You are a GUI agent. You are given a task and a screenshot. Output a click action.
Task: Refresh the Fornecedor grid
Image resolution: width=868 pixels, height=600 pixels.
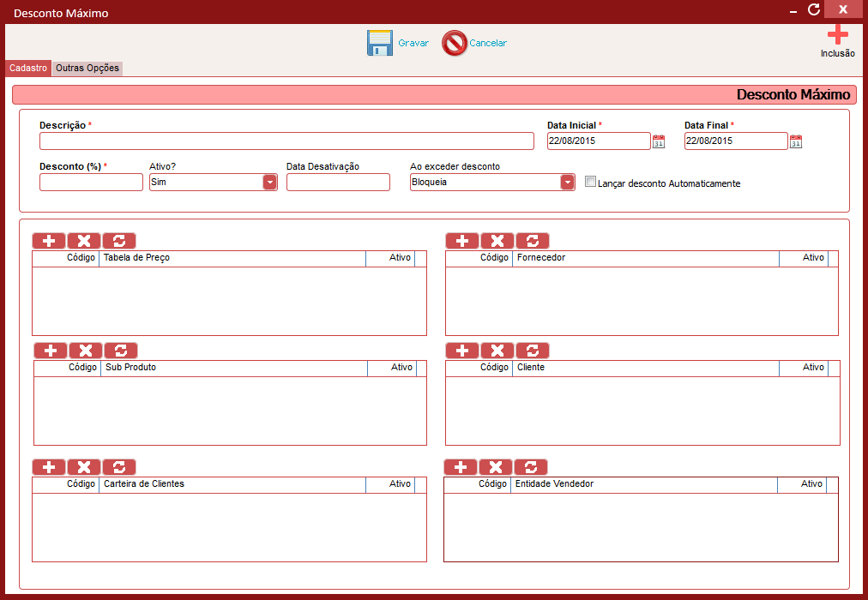533,241
